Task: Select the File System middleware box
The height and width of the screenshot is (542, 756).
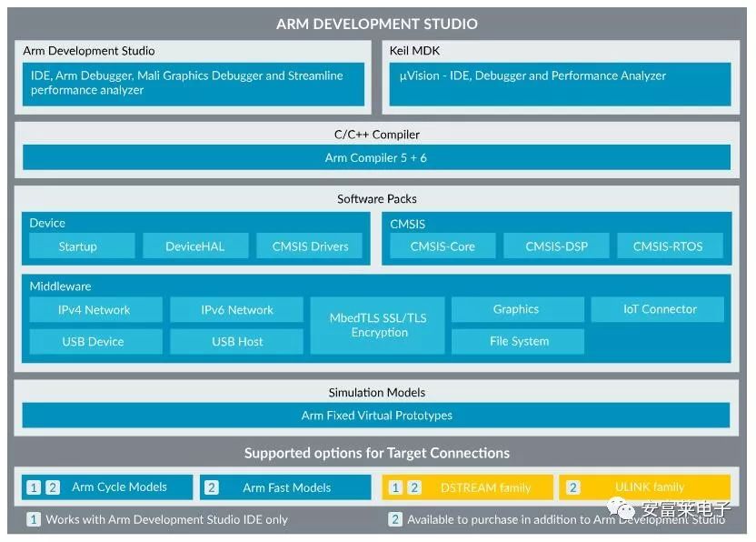Action: (x=518, y=341)
